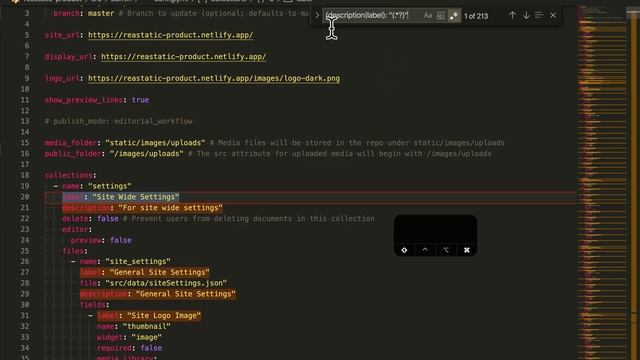The image size is (640, 360).
Task: Click 'master' branch value on line 3
Action: coord(101,13)
